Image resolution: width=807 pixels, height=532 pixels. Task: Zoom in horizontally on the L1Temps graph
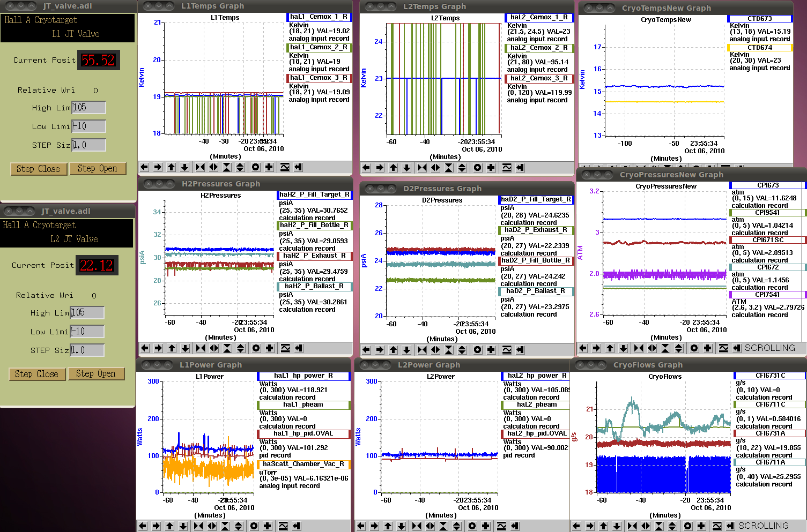[200, 167]
